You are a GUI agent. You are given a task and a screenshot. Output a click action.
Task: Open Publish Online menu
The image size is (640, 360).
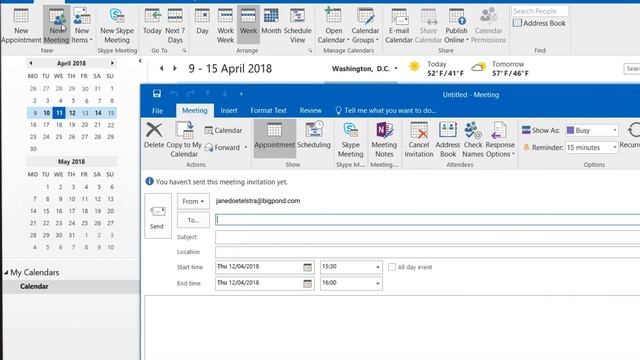point(456,25)
